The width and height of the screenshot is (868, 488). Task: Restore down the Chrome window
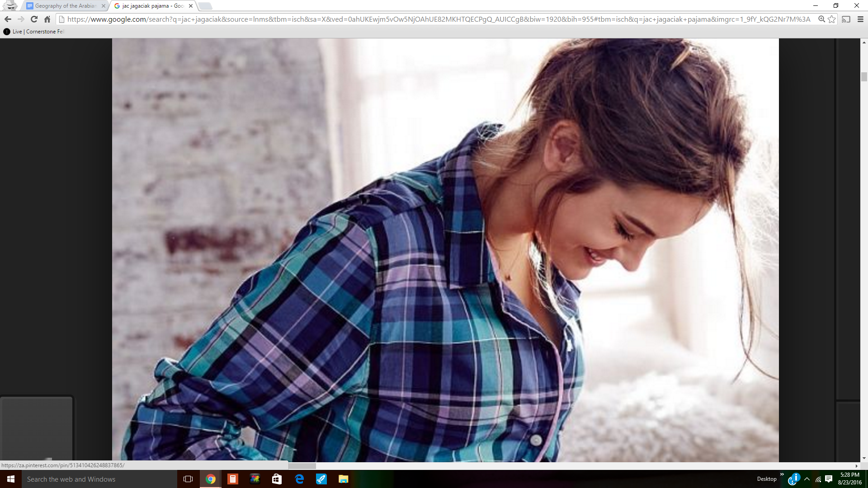[836, 6]
